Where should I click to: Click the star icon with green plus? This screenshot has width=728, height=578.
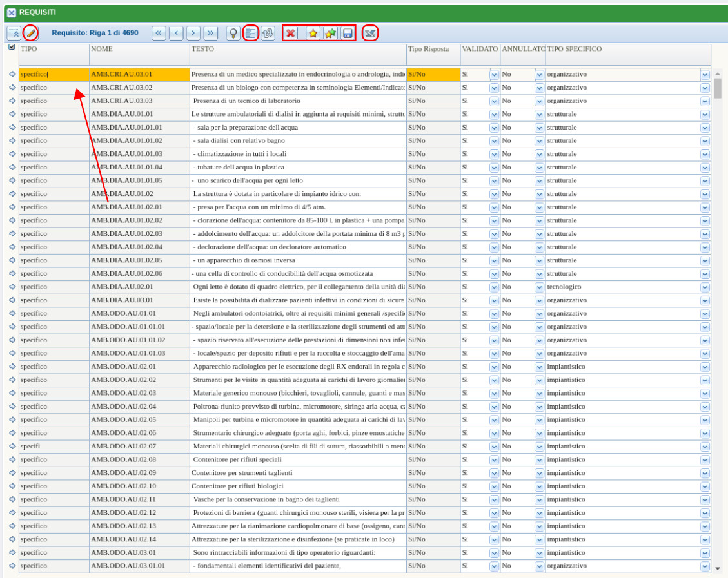pyautogui.click(x=330, y=33)
